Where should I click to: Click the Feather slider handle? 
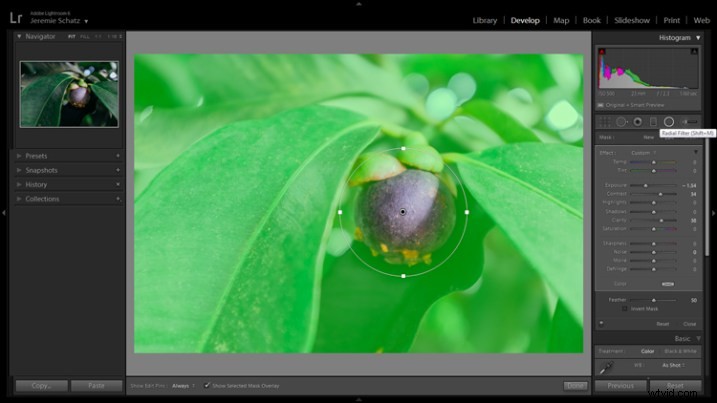click(654, 300)
